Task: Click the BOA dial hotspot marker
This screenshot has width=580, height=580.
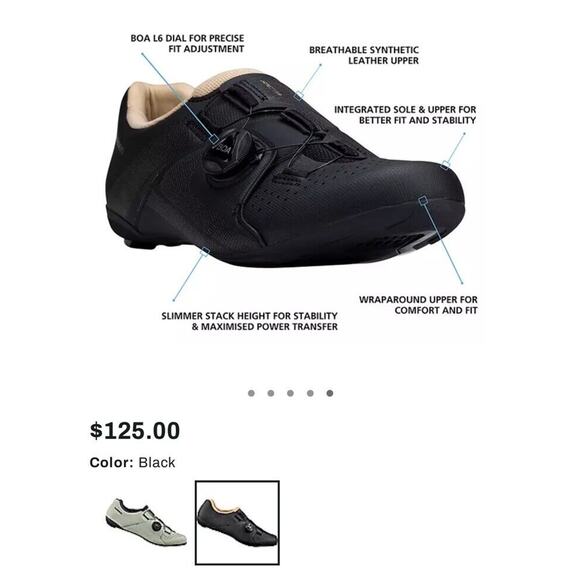Action: tap(213, 139)
